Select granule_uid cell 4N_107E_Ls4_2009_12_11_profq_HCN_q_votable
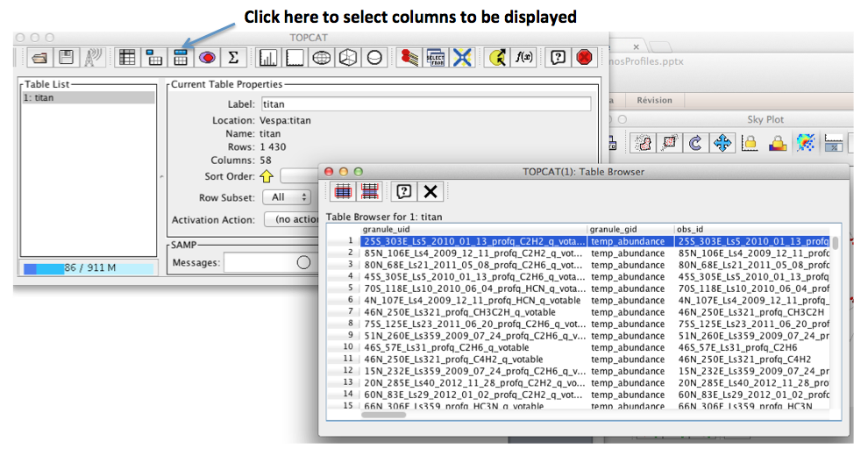The image size is (868, 456). 473,301
